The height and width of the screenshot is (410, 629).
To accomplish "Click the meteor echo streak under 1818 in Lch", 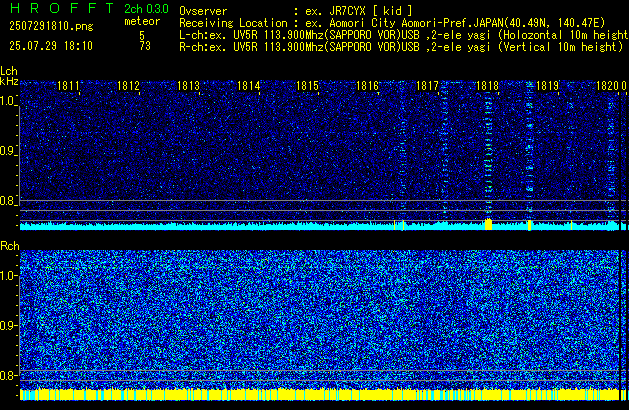I will (x=488, y=154).
